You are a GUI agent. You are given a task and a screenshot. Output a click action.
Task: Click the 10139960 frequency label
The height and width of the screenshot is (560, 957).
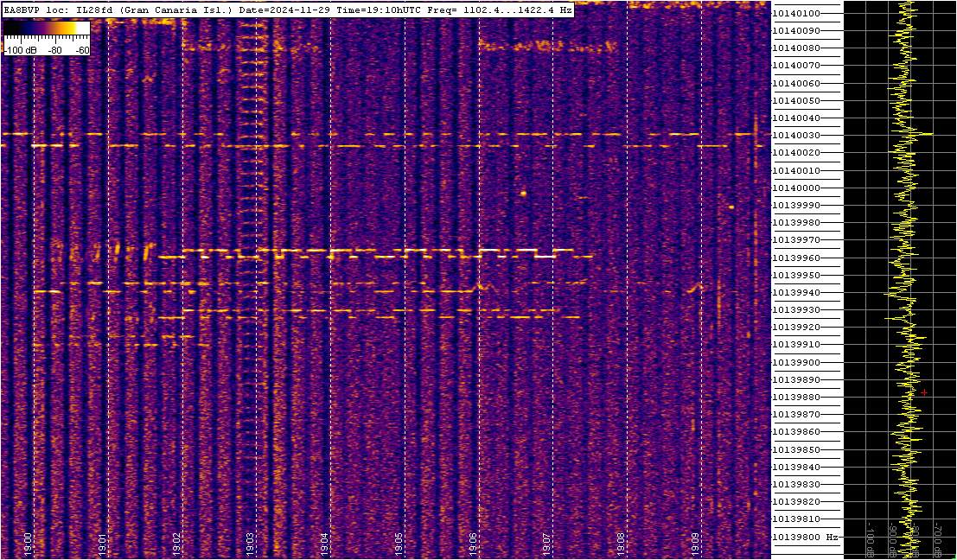coord(796,258)
